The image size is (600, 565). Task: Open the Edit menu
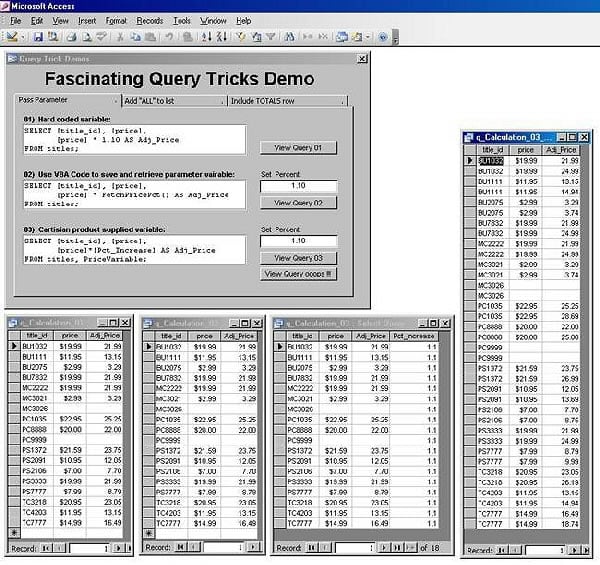[x=37, y=21]
